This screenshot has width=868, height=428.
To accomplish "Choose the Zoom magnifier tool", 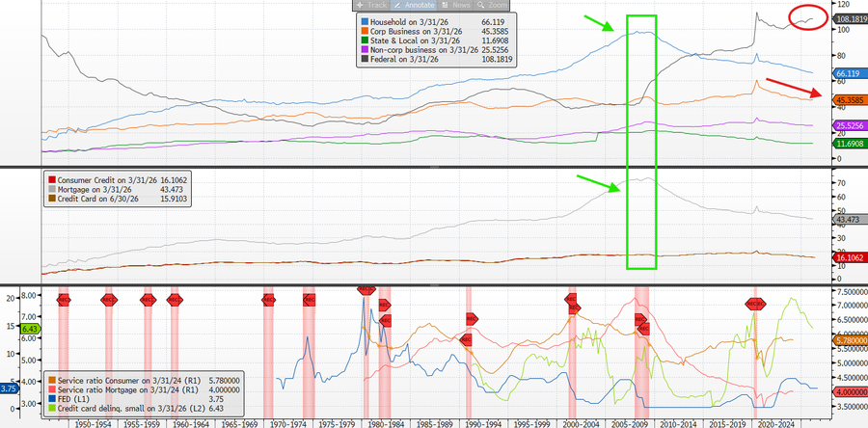I will click(x=492, y=5).
